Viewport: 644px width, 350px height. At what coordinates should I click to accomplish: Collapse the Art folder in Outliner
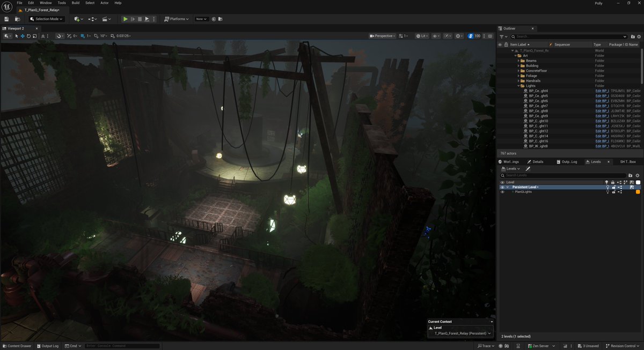(x=515, y=55)
